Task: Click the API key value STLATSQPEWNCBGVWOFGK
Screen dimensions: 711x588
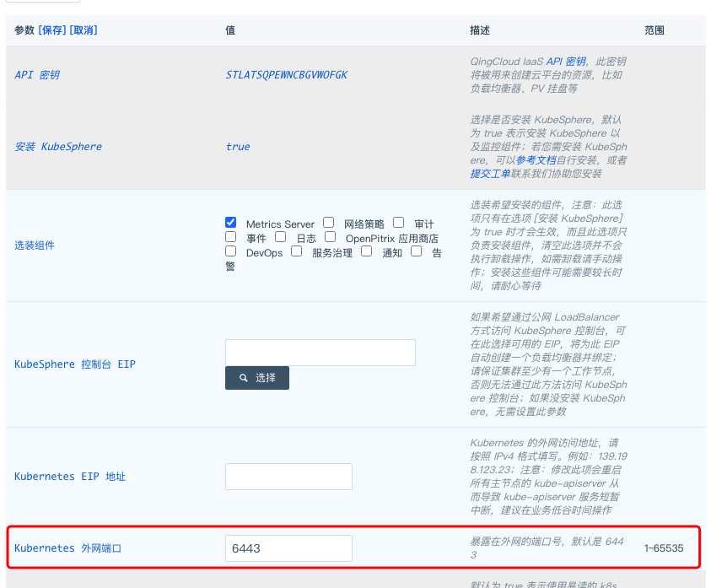Action: (287, 75)
